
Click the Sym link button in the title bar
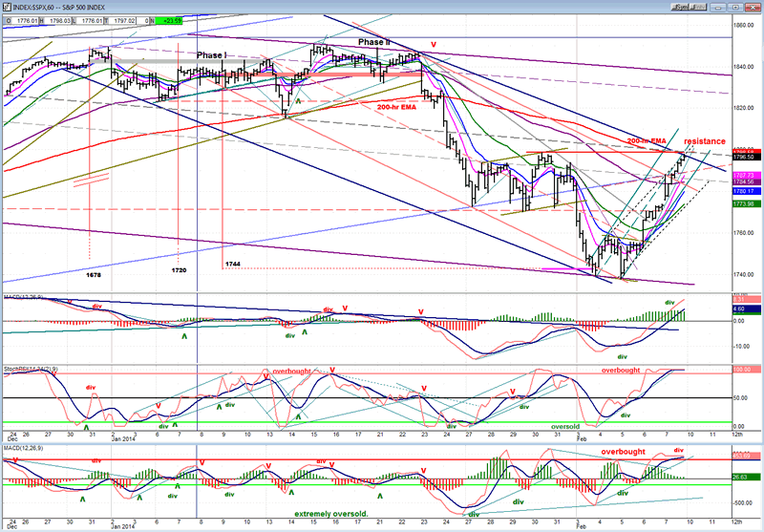[x=680, y=7]
